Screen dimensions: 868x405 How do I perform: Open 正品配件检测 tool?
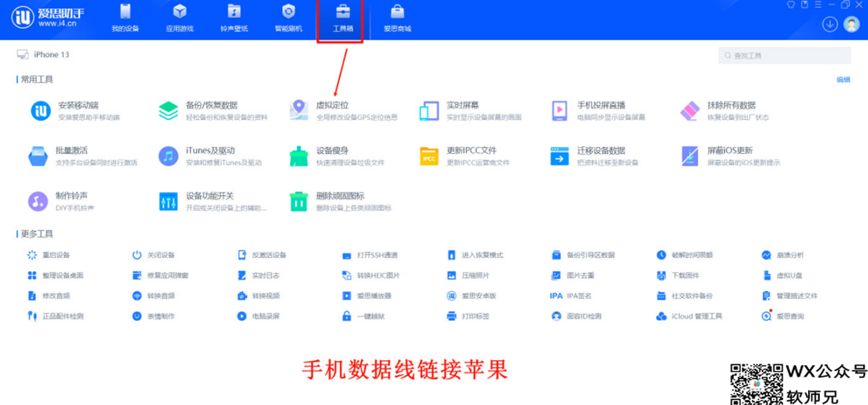coord(55,317)
